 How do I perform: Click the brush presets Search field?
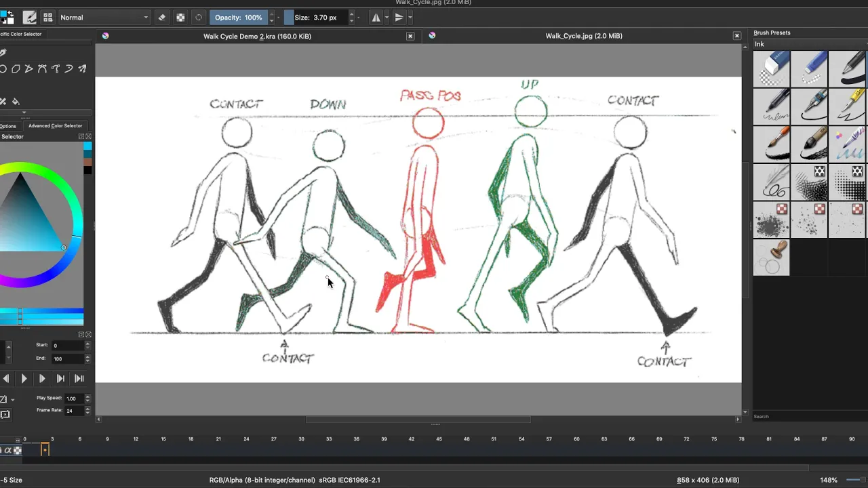[x=810, y=416]
